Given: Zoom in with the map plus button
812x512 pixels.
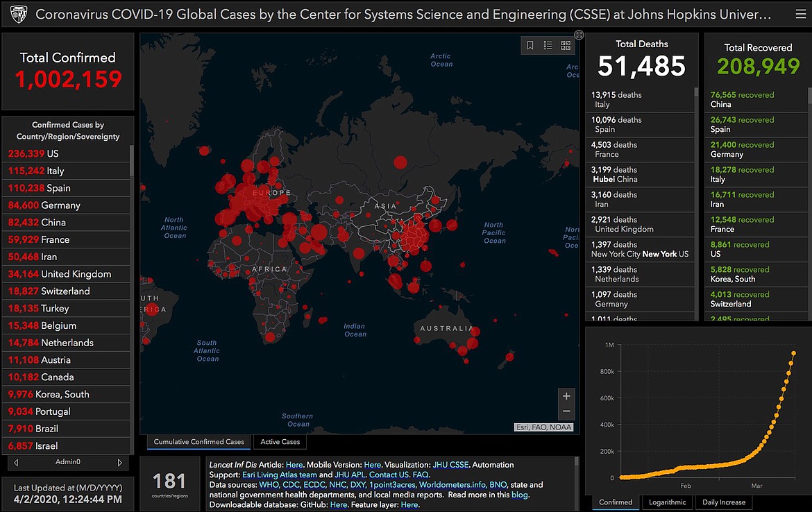Looking at the screenshot, I should pos(566,396).
